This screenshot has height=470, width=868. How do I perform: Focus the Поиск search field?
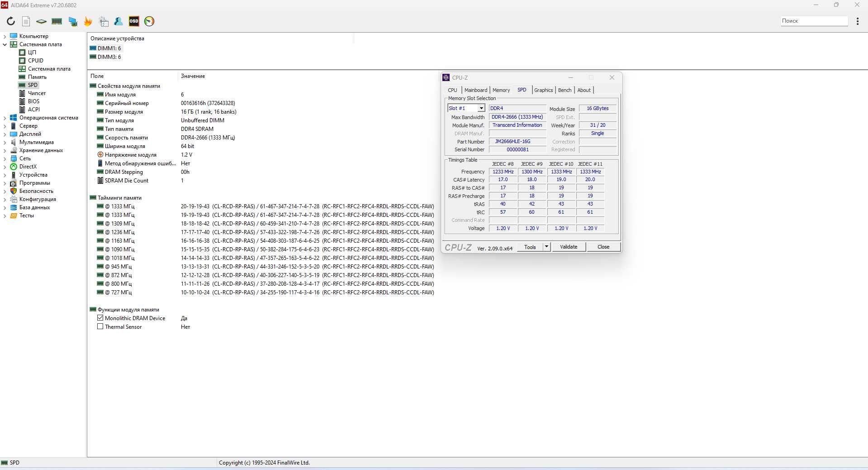point(814,21)
